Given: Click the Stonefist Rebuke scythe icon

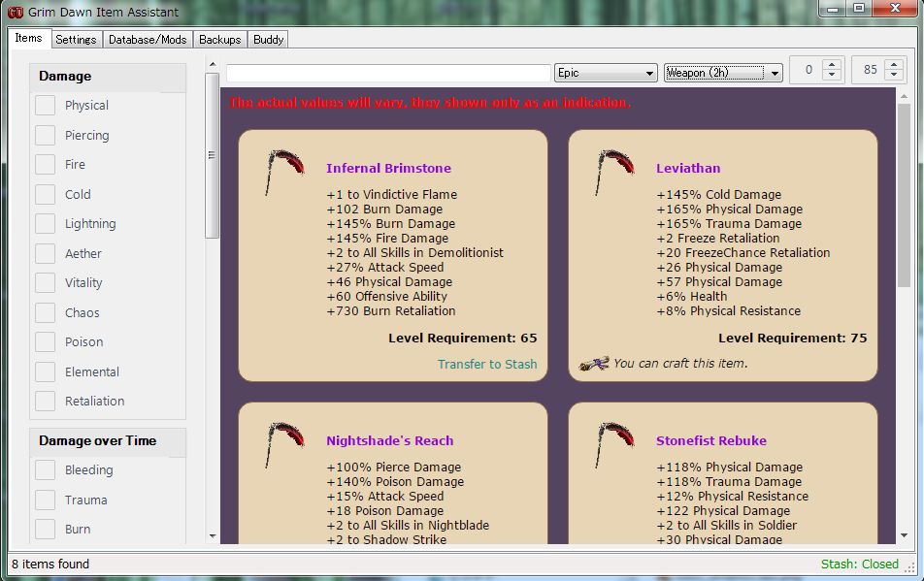Looking at the screenshot, I should [x=615, y=445].
